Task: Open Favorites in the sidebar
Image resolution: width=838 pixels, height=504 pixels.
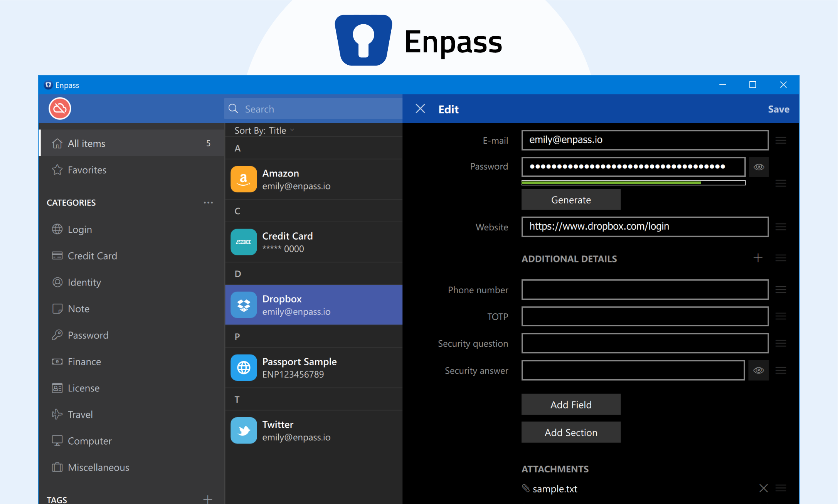Action: coord(132,170)
